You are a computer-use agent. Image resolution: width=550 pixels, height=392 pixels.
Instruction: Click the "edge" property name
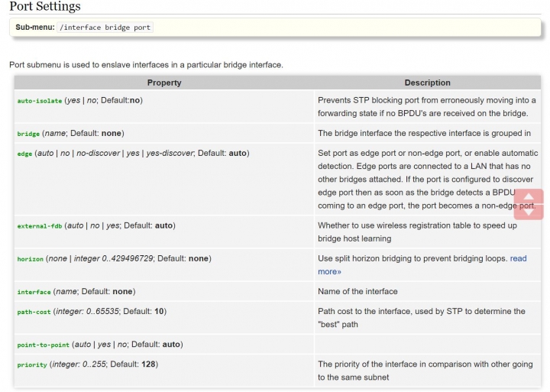tap(24, 154)
